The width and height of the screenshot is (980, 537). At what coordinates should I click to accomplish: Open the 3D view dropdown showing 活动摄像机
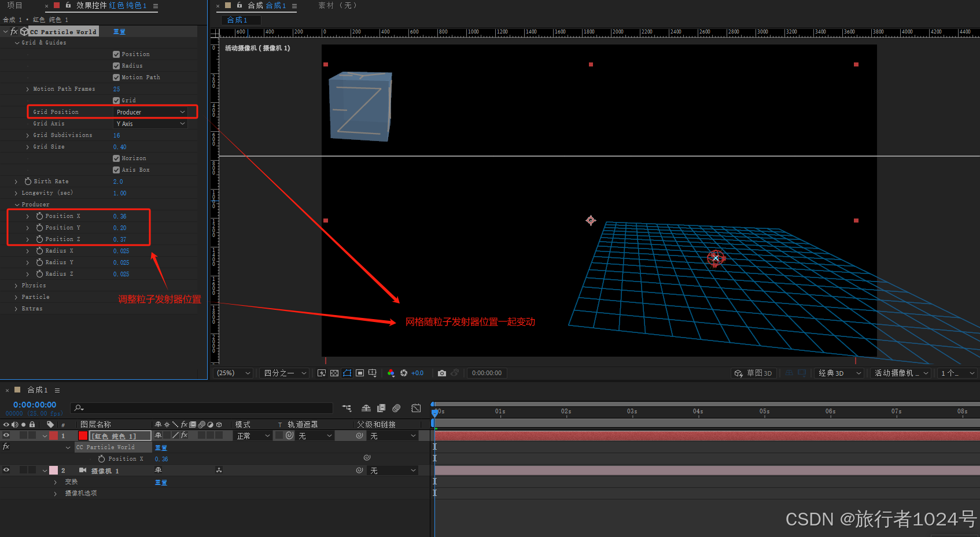tap(901, 373)
